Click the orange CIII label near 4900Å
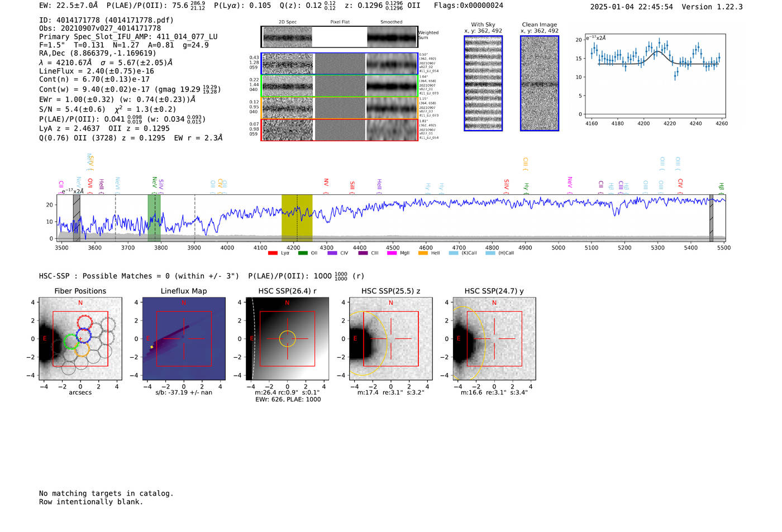 (526, 164)
